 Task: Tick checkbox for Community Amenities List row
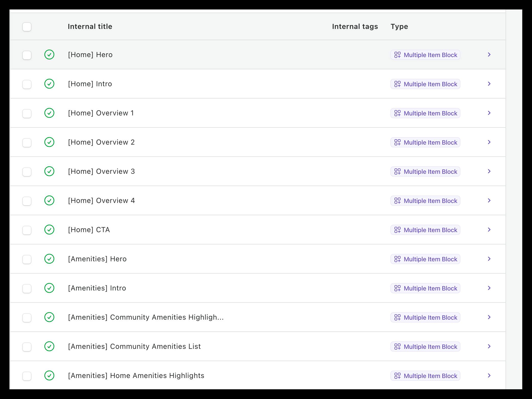click(27, 347)
